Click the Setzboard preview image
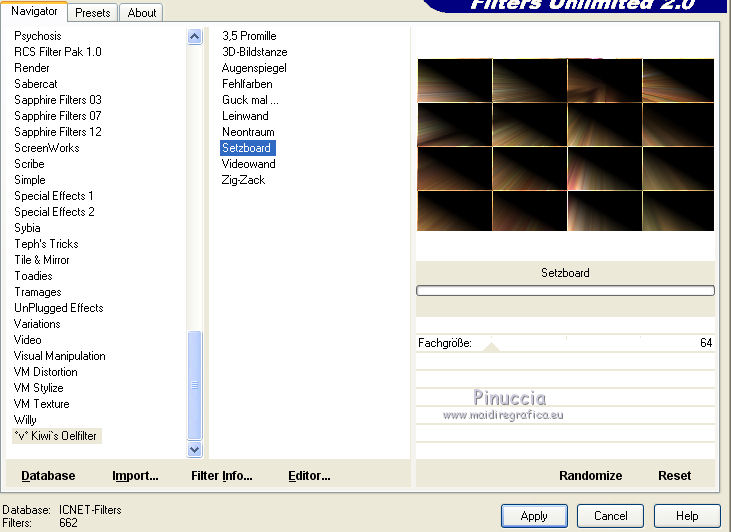Image resolution: width=731 pixels, height=532 pixels. (565, 145)
